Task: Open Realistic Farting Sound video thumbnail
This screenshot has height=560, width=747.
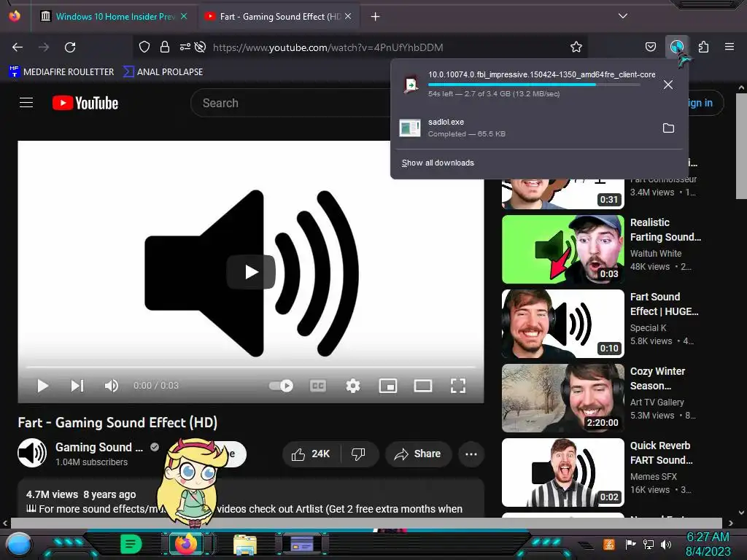Action: [563, 249]
